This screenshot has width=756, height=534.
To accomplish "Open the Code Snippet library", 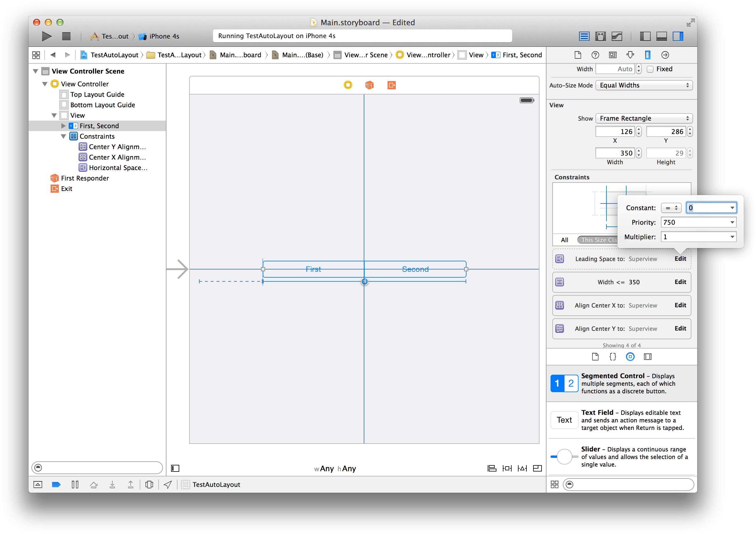I will 613,356.
